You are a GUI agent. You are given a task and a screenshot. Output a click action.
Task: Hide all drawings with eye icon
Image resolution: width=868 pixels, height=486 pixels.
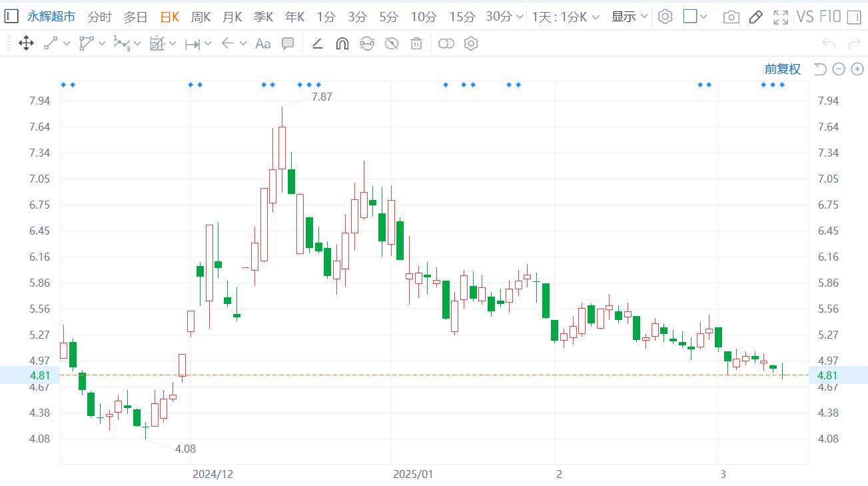(x=392, y=44)
